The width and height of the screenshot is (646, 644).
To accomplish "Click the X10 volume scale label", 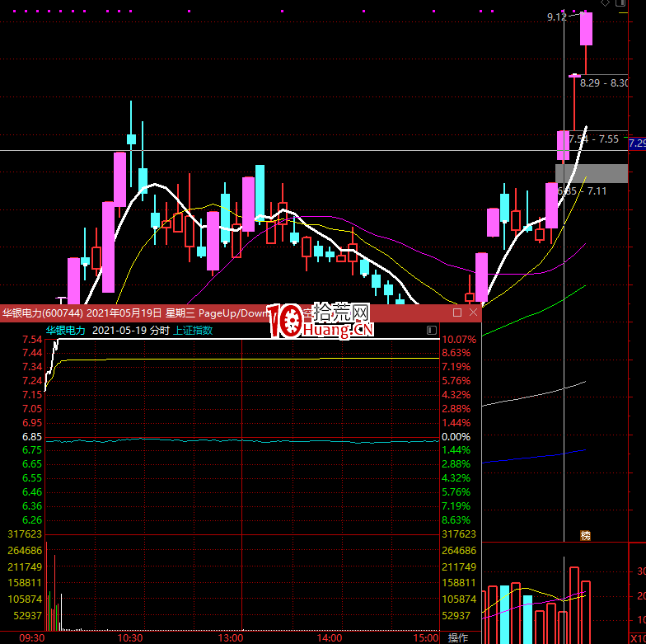I will [638, 638].
